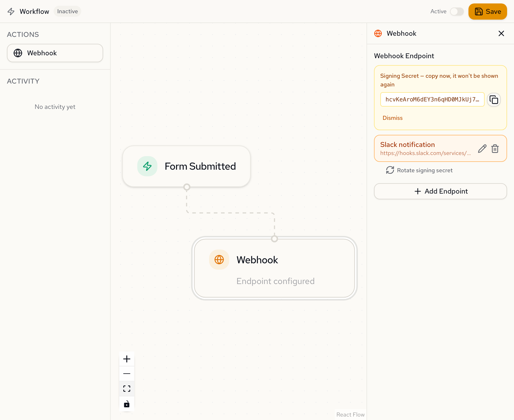The width and height of the screenshot is (514, 420).
Task: Zoom in on the canvas
Action: coord(127,359)
